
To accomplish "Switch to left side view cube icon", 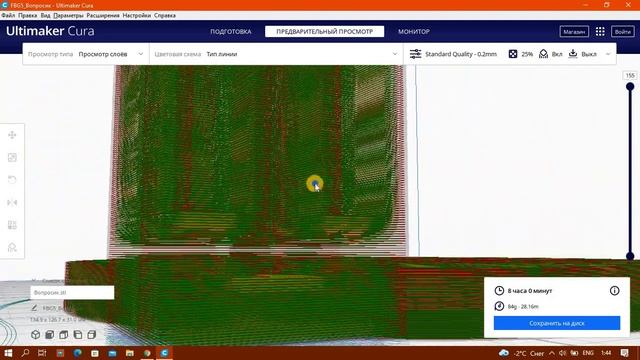I will pyautogui.click(x=78, y=335).
